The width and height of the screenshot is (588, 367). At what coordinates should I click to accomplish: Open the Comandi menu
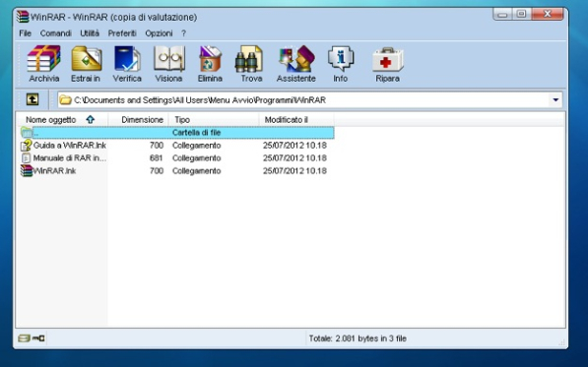(55, 33)
